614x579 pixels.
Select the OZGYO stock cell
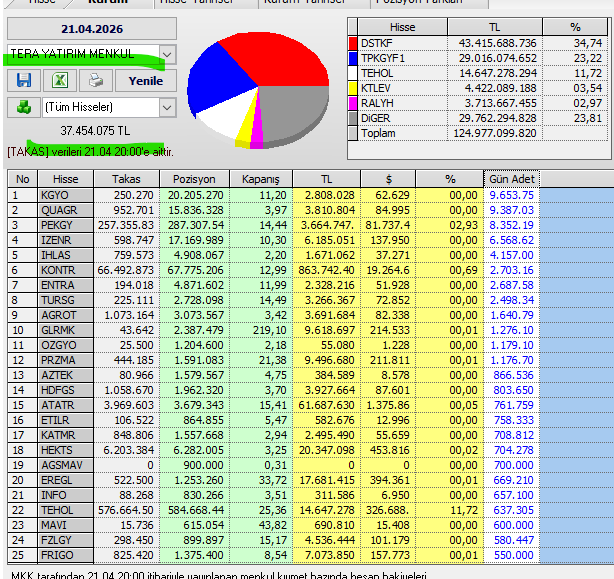(66, 345)
